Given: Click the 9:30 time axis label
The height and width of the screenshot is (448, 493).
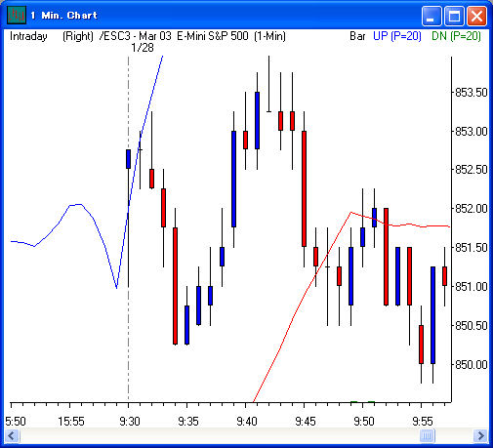Looking at the screenshot, I should [130, 422].
